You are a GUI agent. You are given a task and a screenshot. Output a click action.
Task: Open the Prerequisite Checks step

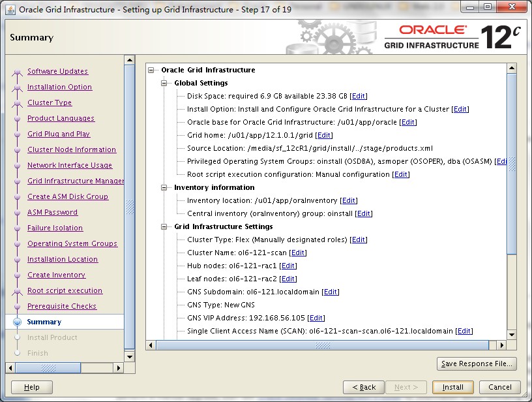point(62,306)
